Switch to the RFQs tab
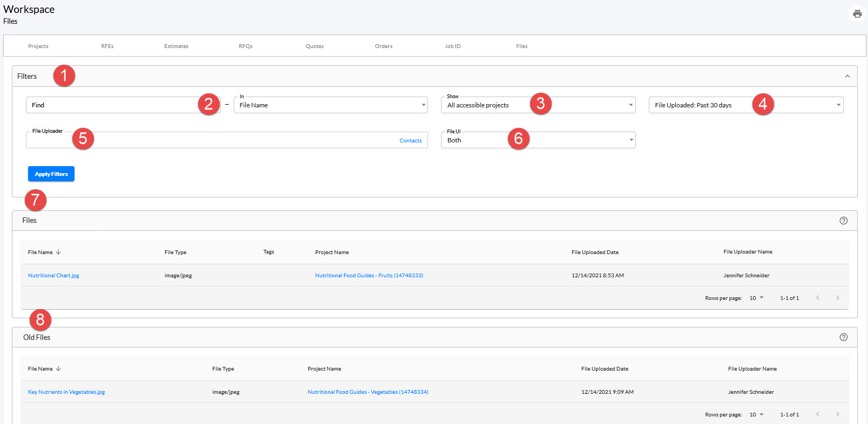This screenshot has width=868, height=424. pos(246,46)
